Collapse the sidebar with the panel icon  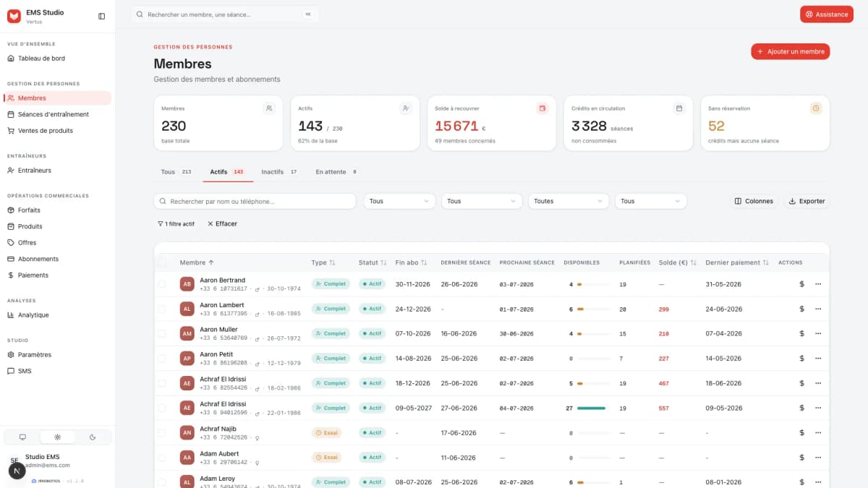point(101,16)
